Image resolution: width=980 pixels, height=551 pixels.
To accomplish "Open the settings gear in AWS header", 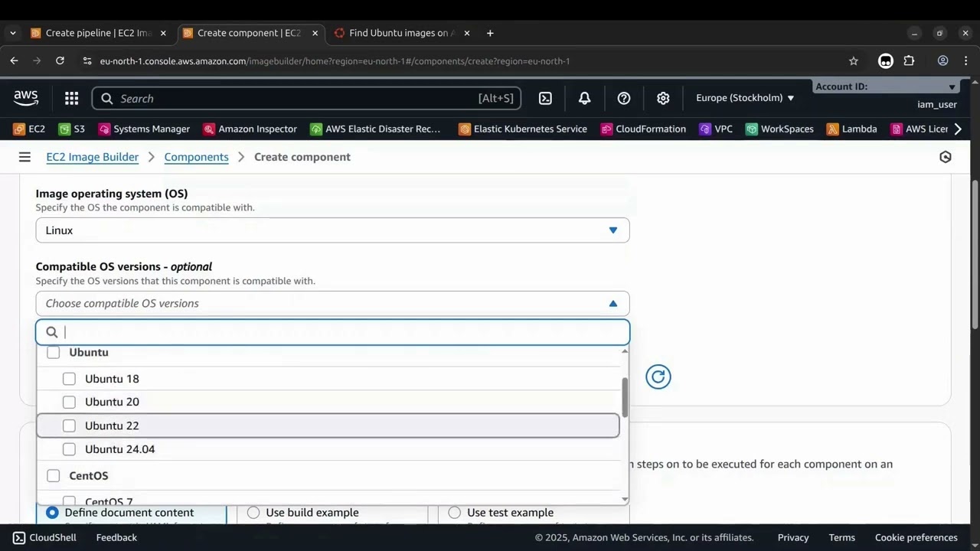I will tap(663, 98).
